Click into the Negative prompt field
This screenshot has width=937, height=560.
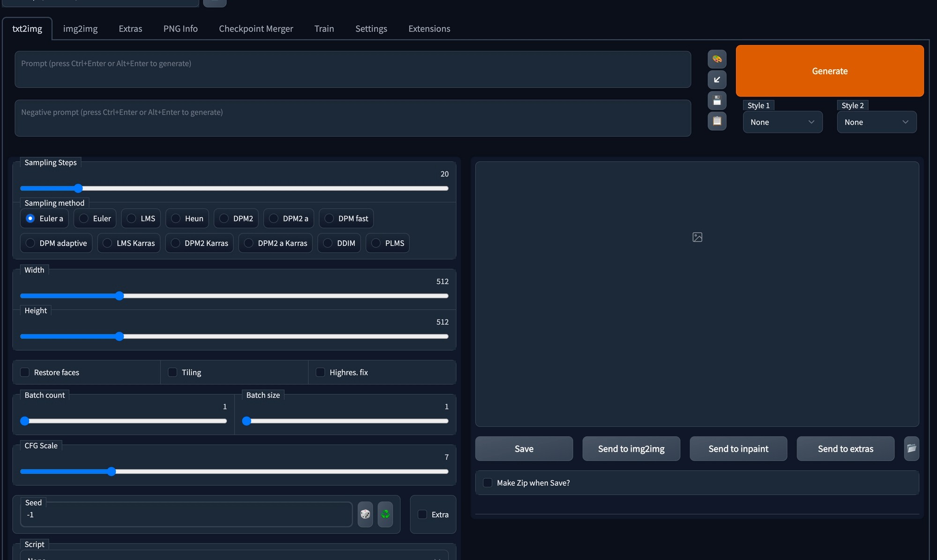click(x=353, y=118)
